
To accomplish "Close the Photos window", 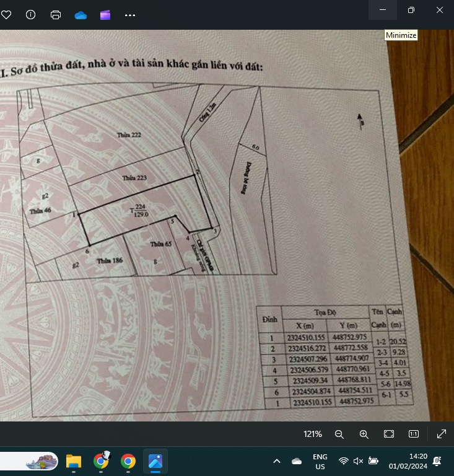I will (x=439, y=10).
